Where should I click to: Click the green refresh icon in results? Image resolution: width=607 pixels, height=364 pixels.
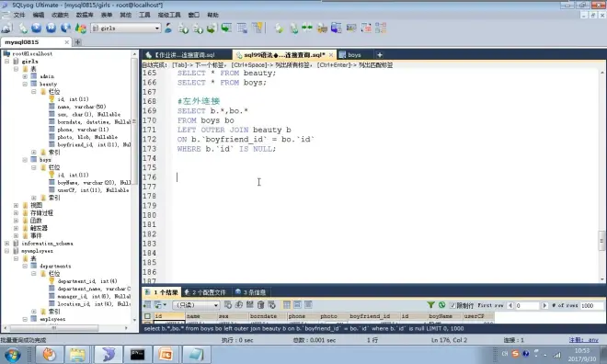(441, 305)
